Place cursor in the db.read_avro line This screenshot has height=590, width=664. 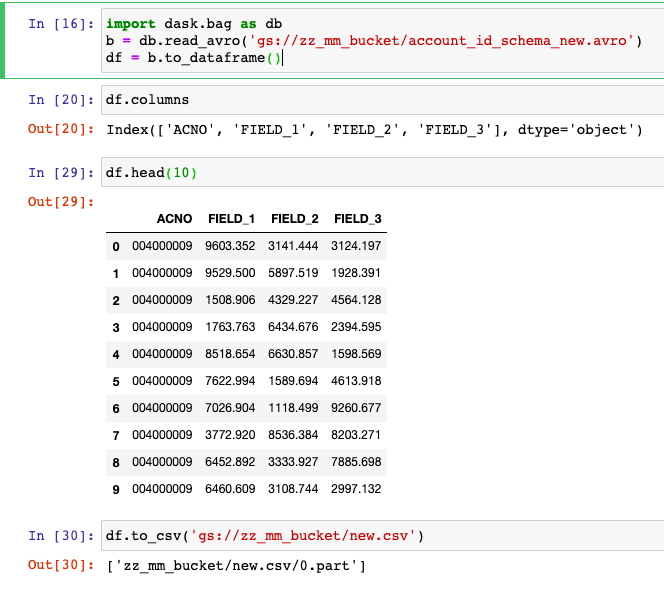(372, 41)
